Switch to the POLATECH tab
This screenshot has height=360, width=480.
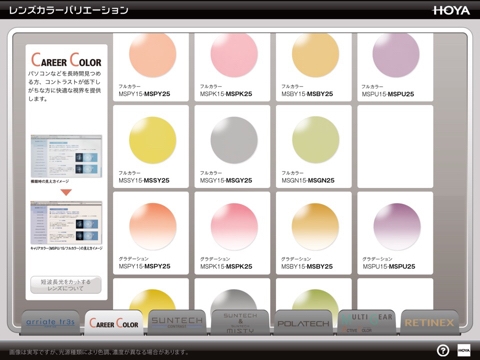303,322
